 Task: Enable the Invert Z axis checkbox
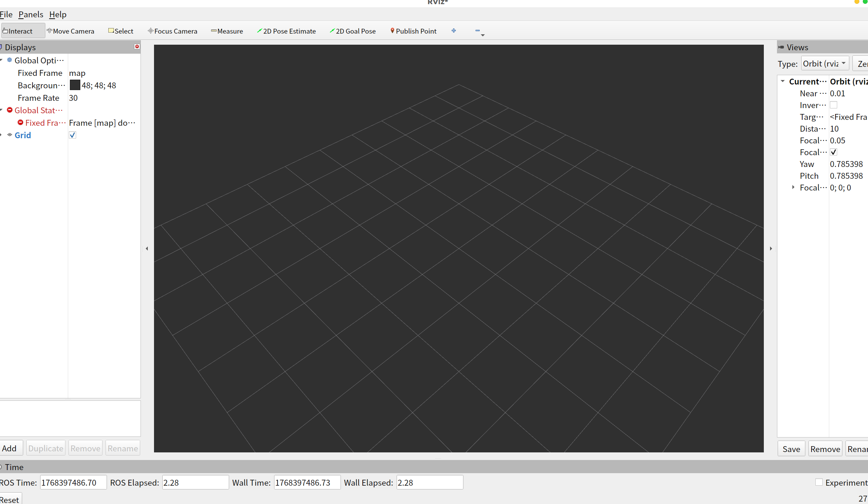pos(833,105)
